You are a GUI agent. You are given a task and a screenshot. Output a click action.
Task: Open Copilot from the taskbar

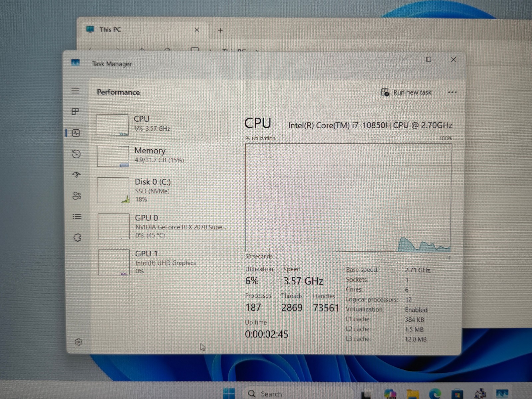[x=390, y=394]
